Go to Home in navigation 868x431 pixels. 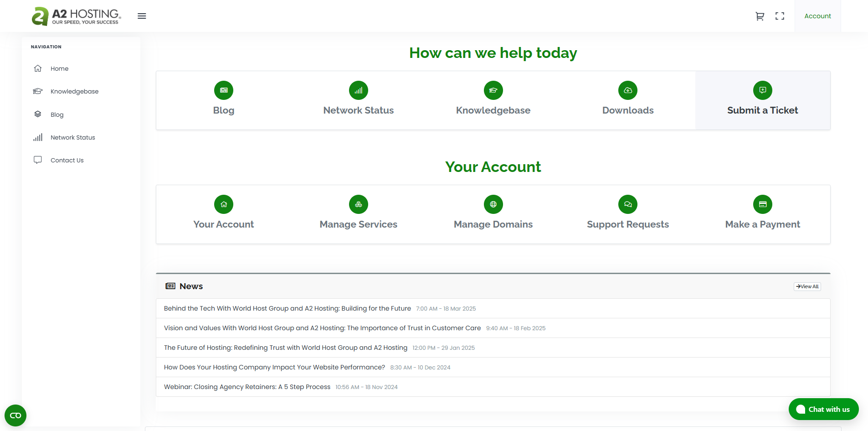click(59, 68)
